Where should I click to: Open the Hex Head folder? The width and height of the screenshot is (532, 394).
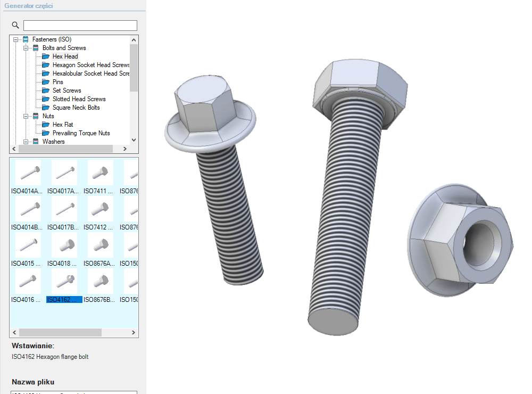point(65,56)
